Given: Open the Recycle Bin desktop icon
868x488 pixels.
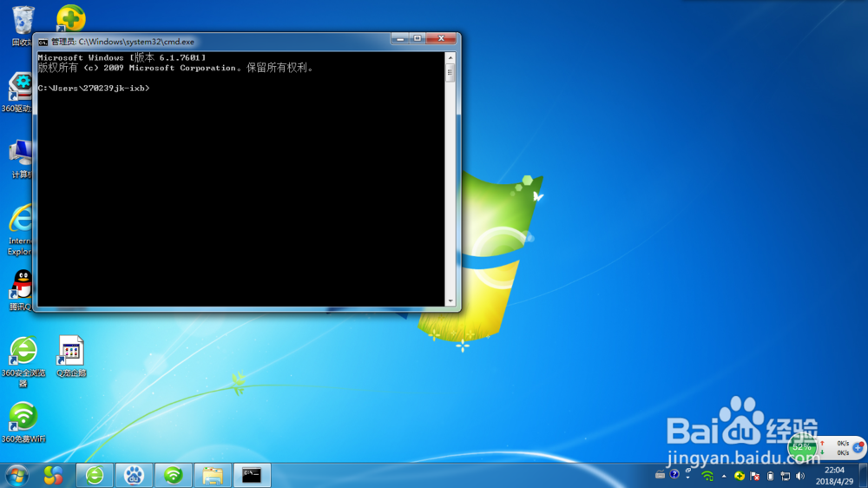Looking at the screenshot, I should 23,25.
